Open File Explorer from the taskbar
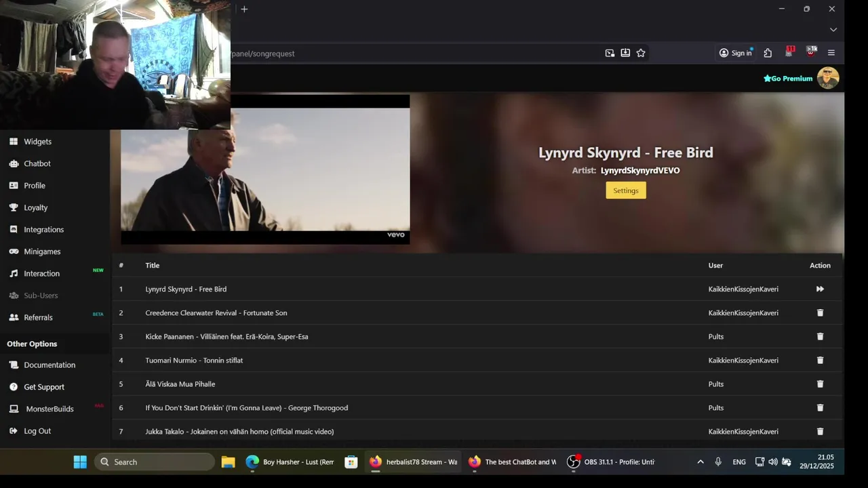868x488 pixels. click(228, 462)
